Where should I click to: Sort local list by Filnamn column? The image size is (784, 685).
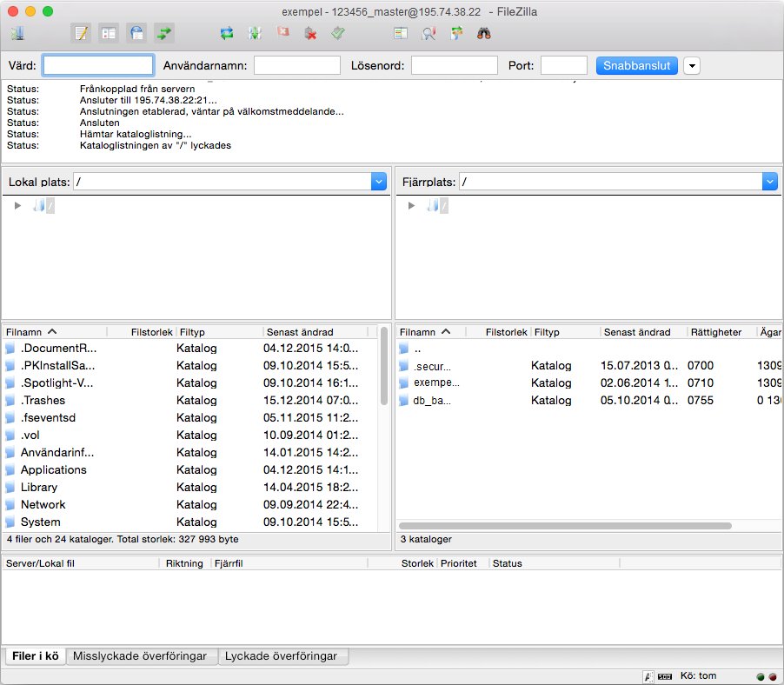(x=55, y=332)
